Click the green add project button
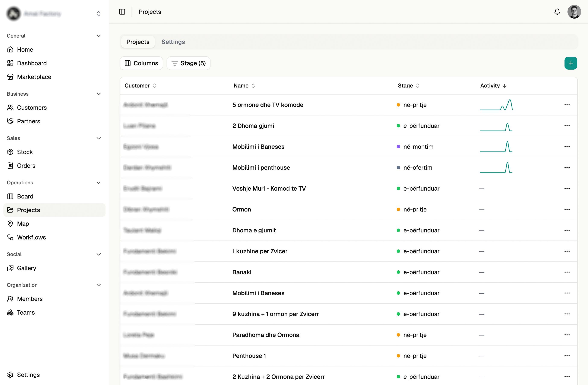Viewport: 588px width, 385px height. [571, 63]
